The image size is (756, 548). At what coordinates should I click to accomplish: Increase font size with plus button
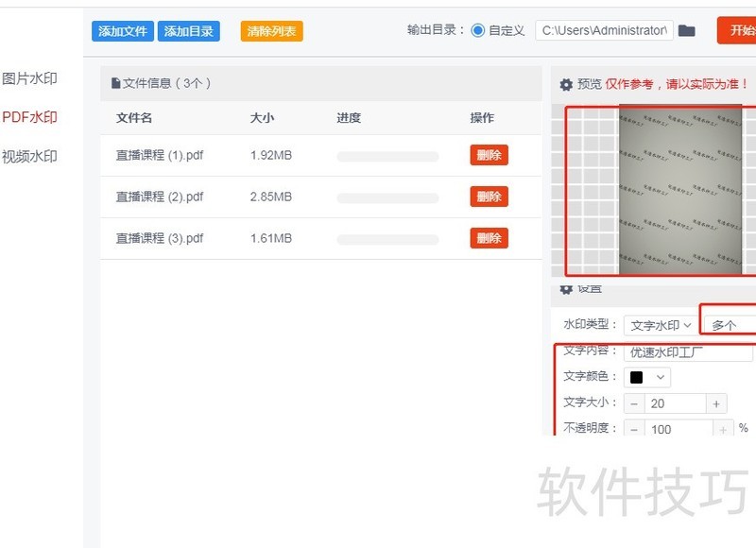tap(716, 403)
